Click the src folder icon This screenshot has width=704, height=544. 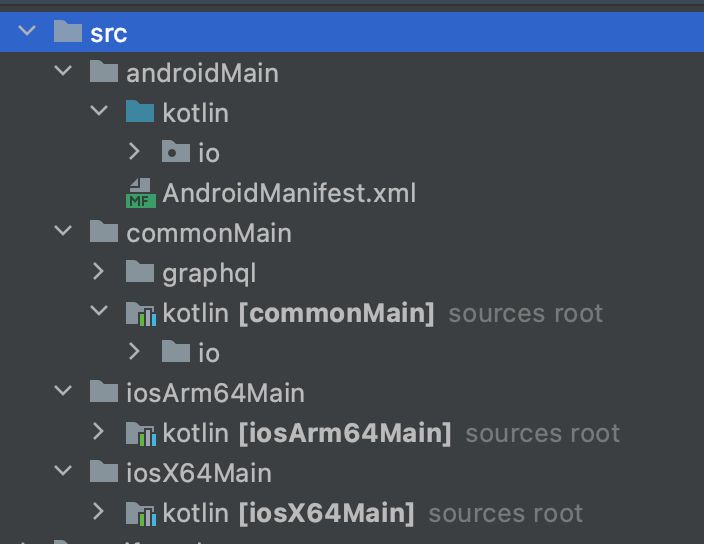[x=67, y=31]
